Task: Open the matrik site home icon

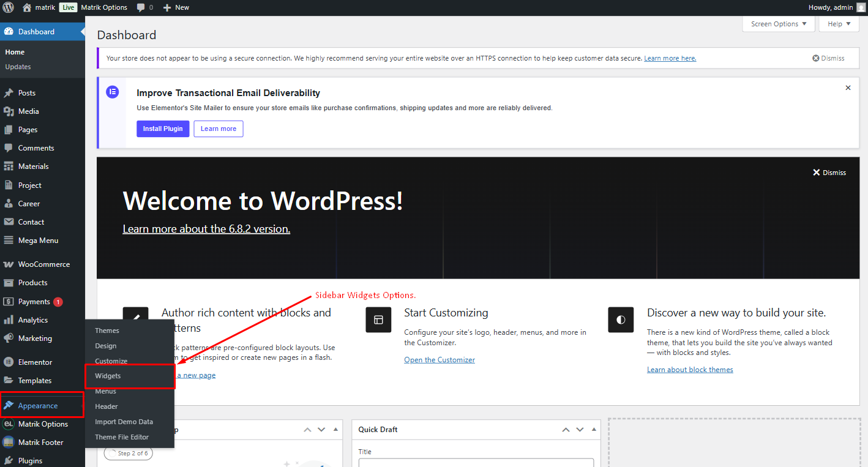Action: (x=26, y=7)
